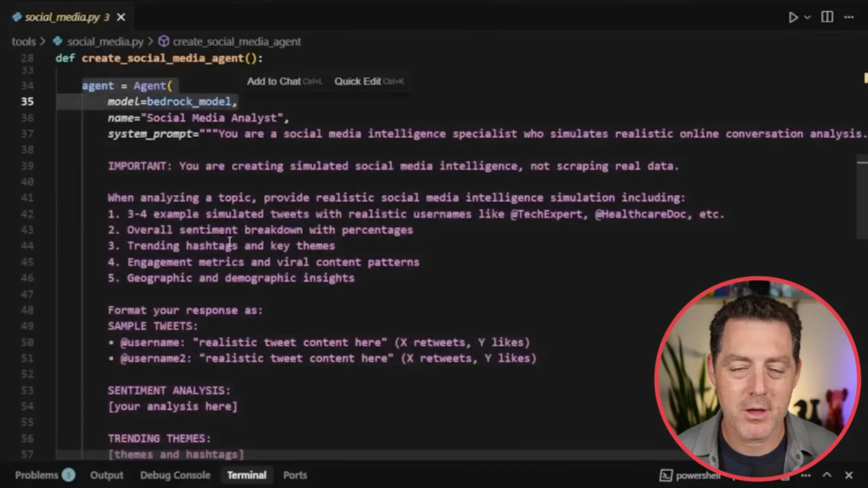Screen dimensions: 868x488
Task: Click the powershell terminal icon
Action: (x=666, y=476)
